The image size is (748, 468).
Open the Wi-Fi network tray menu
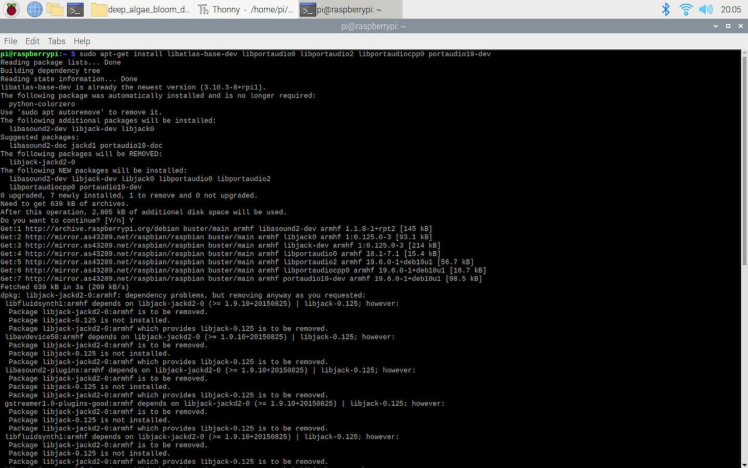[686, 9]
